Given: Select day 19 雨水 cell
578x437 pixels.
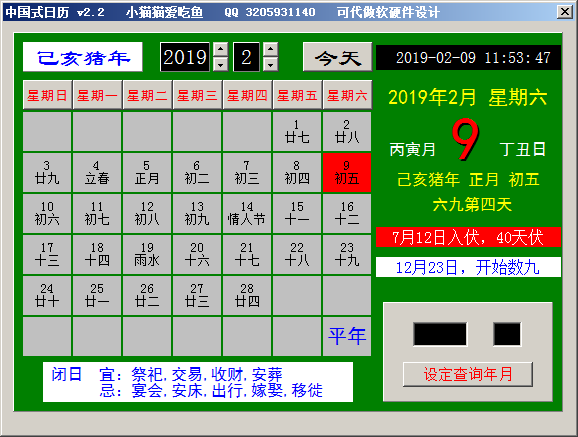Looking at the screenshot, I should point(147,254).
